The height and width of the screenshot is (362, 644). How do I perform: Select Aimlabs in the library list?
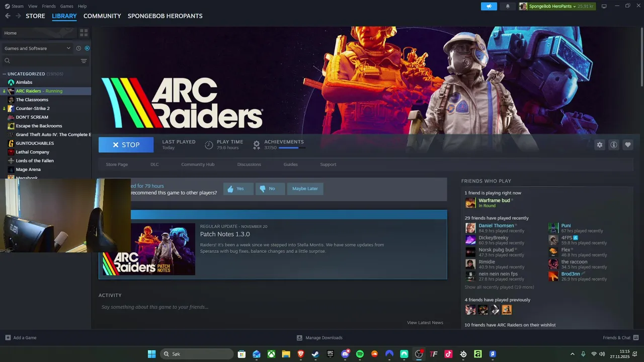[24, 82]
